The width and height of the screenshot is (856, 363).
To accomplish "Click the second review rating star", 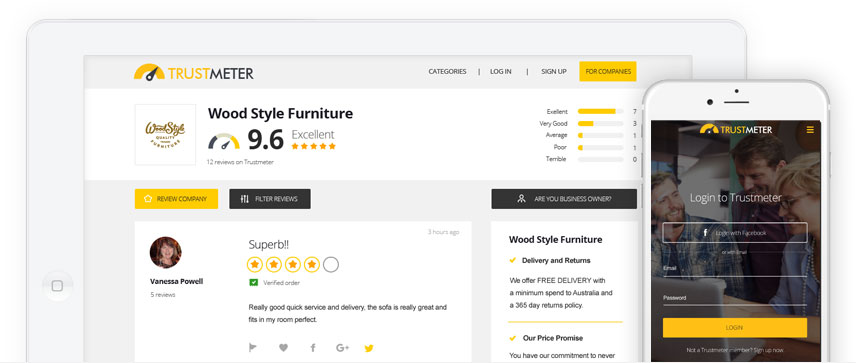I will 274,265.
